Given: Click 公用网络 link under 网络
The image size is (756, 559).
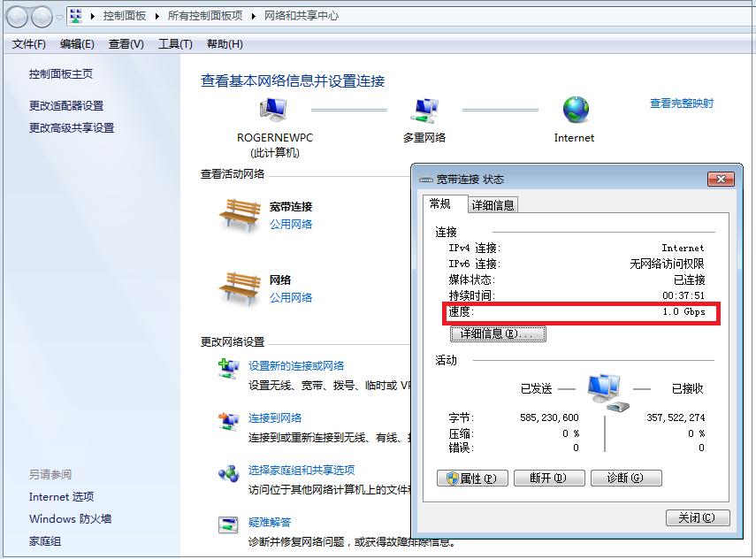Looking at the screenshot, I should click(291, 297).
